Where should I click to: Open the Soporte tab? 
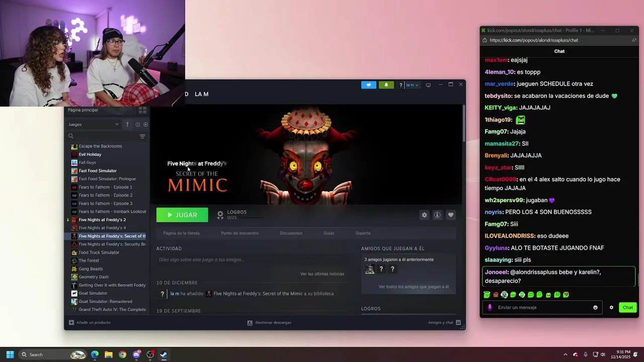point(363,233)
